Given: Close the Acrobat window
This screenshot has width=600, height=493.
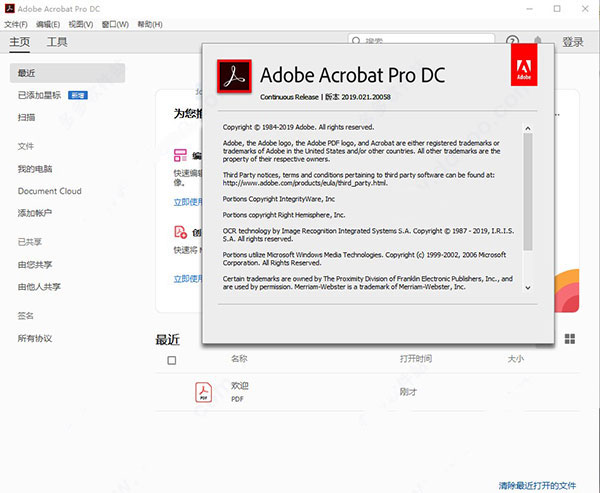Looking at the screenshot, I should click(x=585, y=8).
